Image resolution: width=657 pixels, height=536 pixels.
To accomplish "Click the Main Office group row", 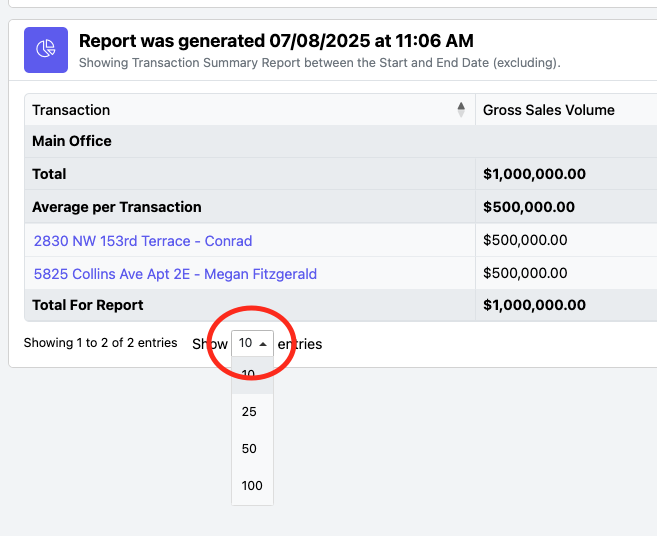I will tap(341, 141).
